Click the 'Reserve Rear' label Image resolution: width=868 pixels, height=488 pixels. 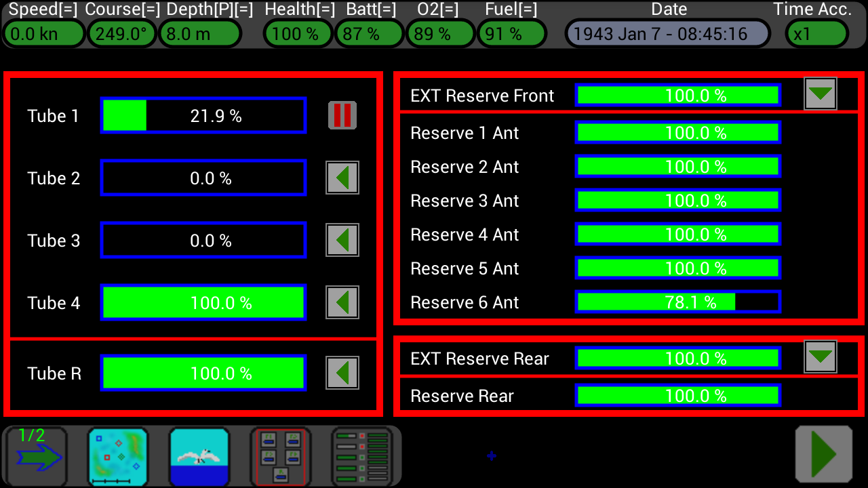click(x=462, y=396)
